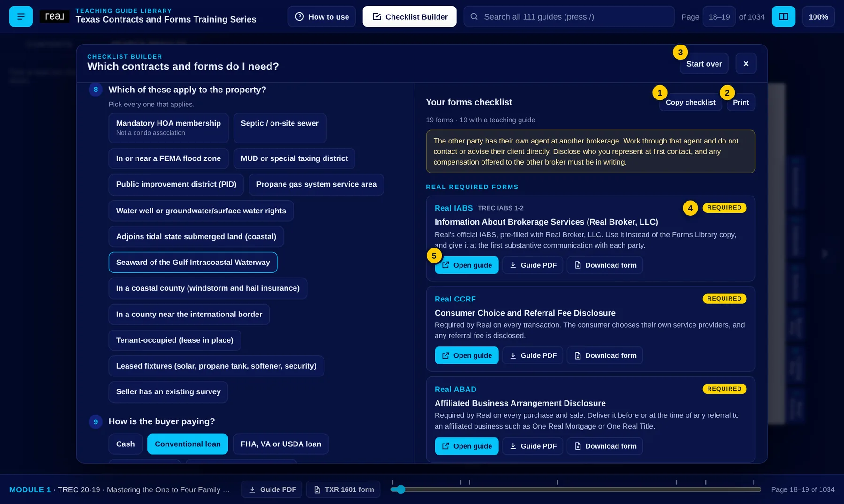Select Conventional loan payment option
Viewport: 844px width, 504px height.
coord(188,444)
